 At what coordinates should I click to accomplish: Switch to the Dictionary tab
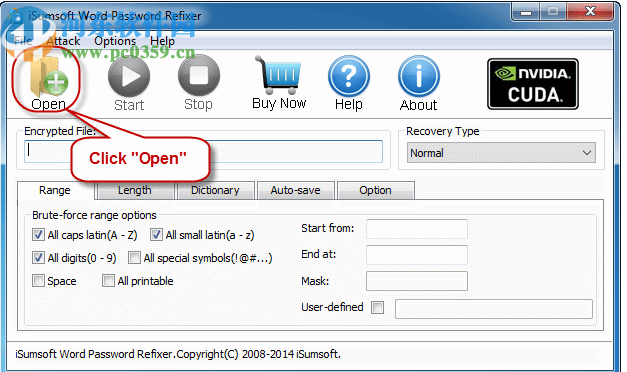pos(215,190)
